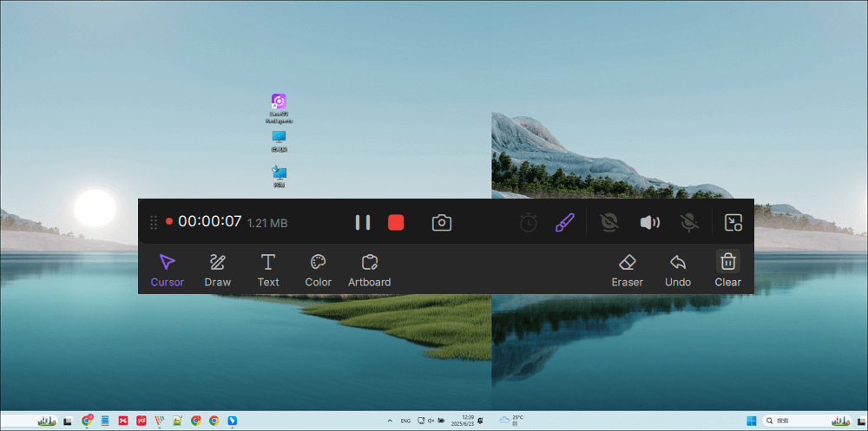This screenshot has height=431, width=868.
Task: Click the 00:00:07 recording timer
Action: (x=210, y=222)
